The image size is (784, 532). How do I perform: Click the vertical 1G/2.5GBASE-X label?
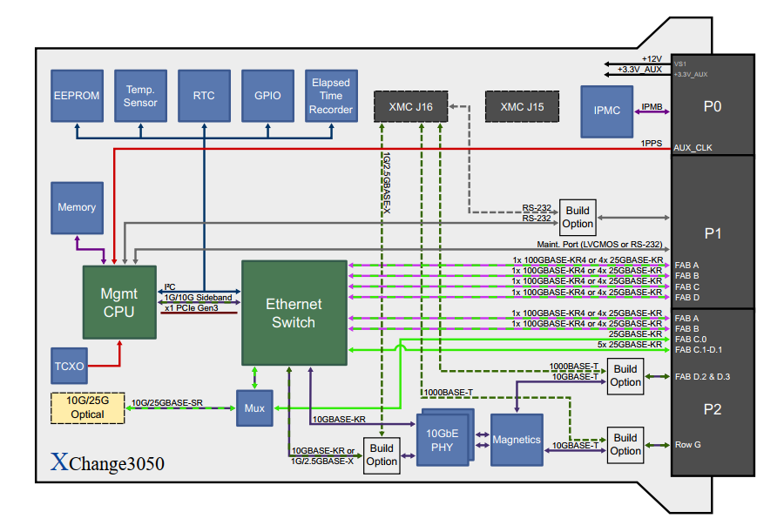[387, 183]
